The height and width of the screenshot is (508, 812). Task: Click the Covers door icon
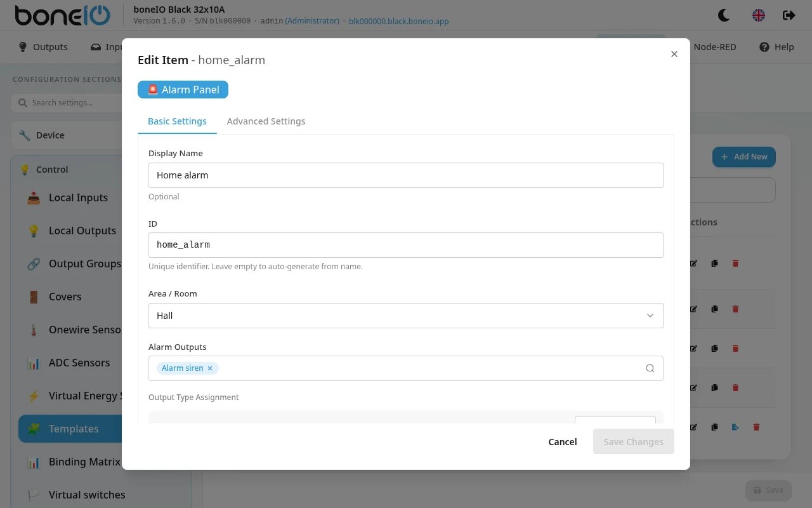tap(34, 297)
